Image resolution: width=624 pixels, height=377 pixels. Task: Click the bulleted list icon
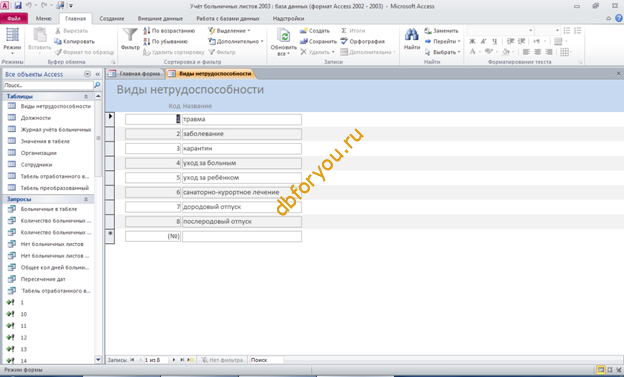pyautogui.click(x=567, y=31)
